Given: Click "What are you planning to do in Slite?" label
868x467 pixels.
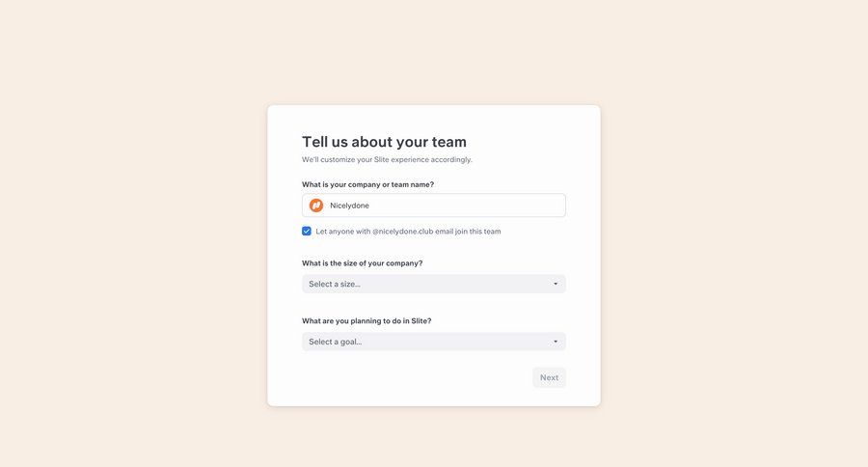Looking at the screenshot, I should click(366, 321).
